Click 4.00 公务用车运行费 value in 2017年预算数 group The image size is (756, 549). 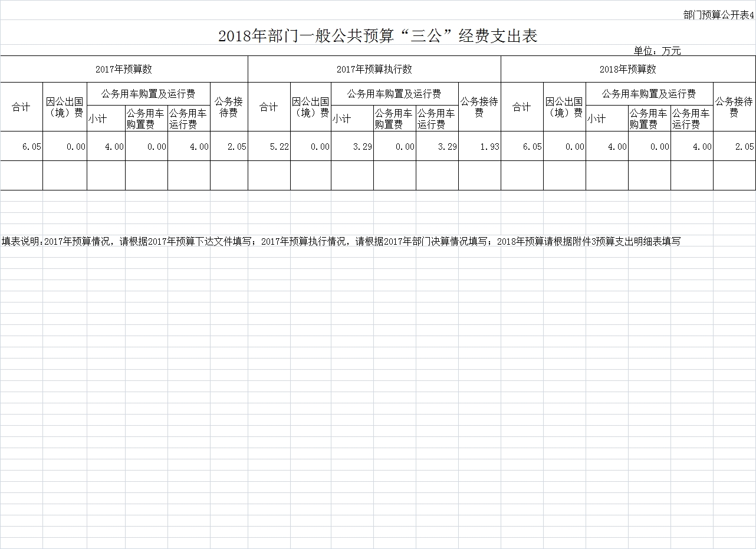pos(189,146)
